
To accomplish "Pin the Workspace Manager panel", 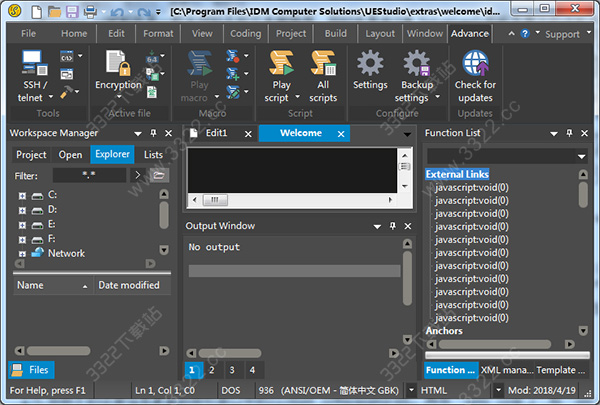I will 153,133.
